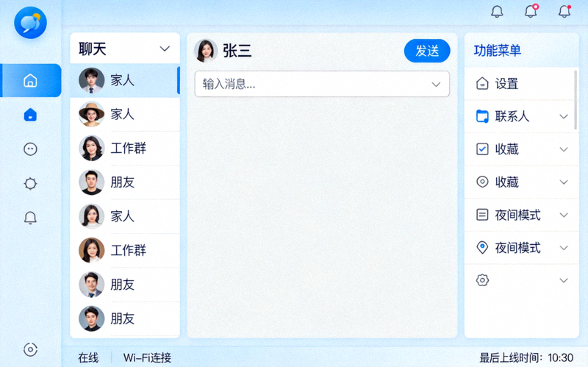
Task: Click the 在线 status indicator
Action: tap(88, 357)
